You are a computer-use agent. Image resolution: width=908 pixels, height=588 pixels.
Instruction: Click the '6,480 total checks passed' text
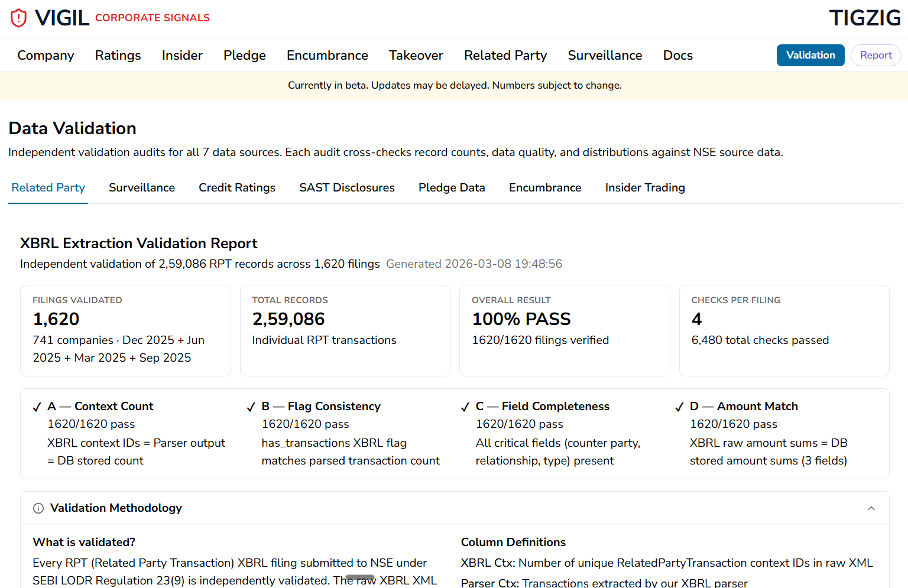click(760, 340)
